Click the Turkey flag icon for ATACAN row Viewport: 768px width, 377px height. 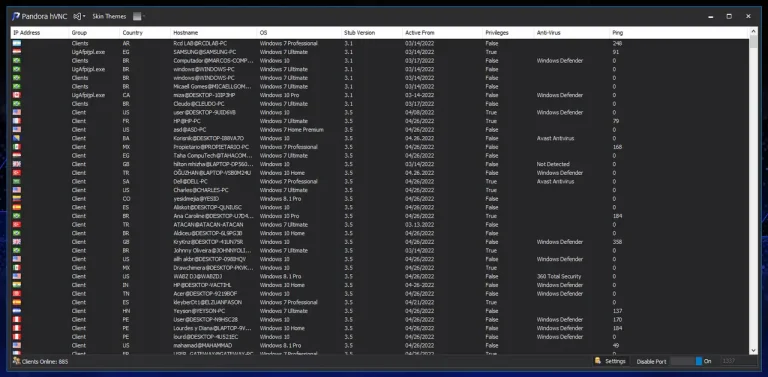click(x=17, y=225)
